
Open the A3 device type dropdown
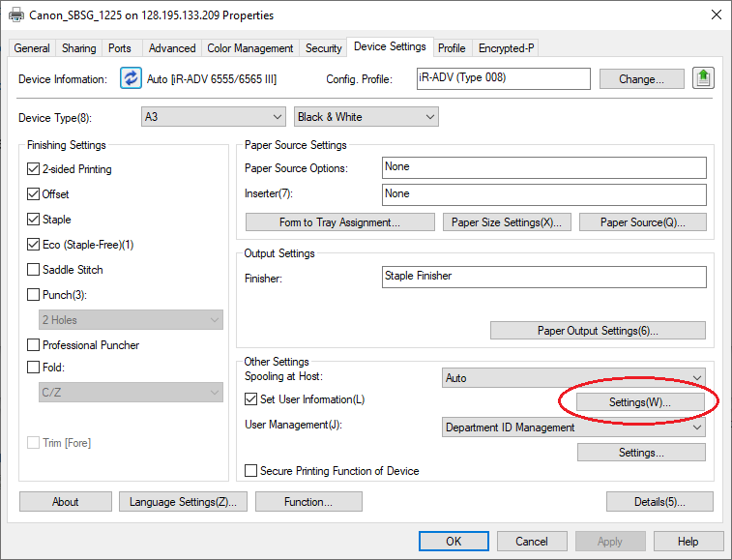point(213,117)
